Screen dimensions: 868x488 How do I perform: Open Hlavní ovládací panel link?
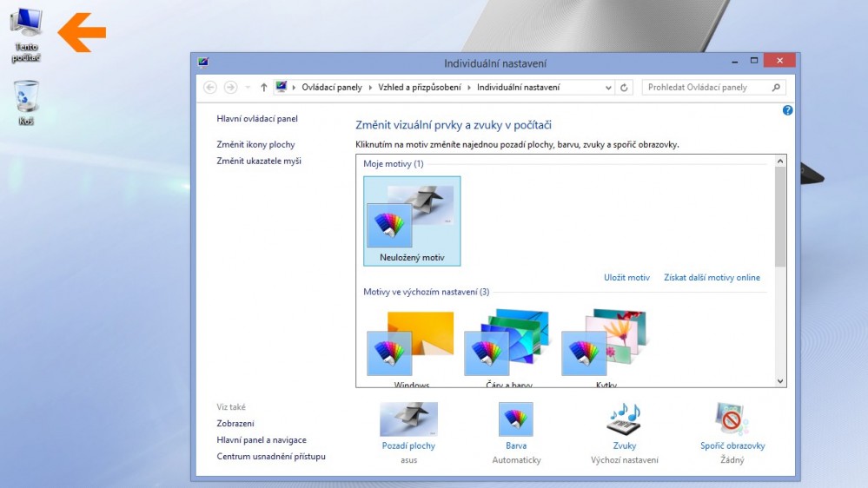[x=256, y=118]
